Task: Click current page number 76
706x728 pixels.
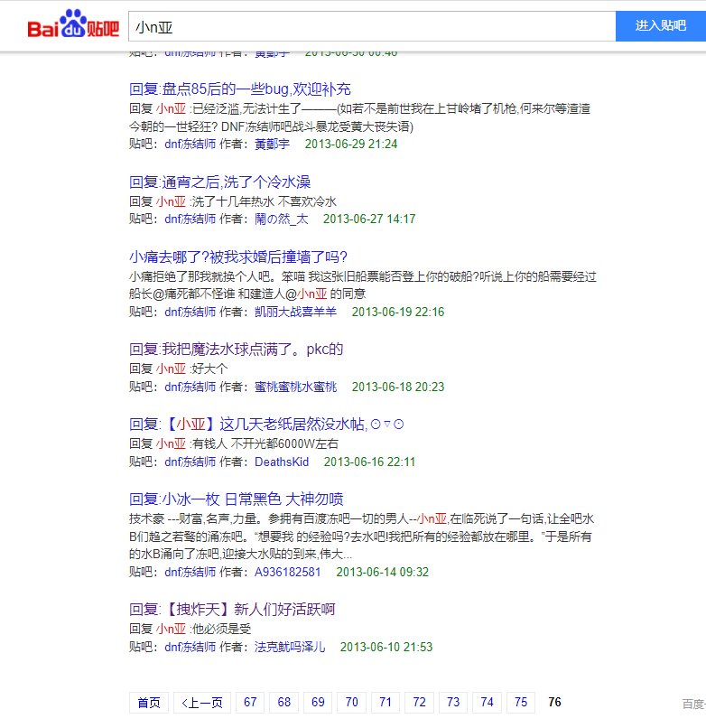Action: (x=554, y=703)
